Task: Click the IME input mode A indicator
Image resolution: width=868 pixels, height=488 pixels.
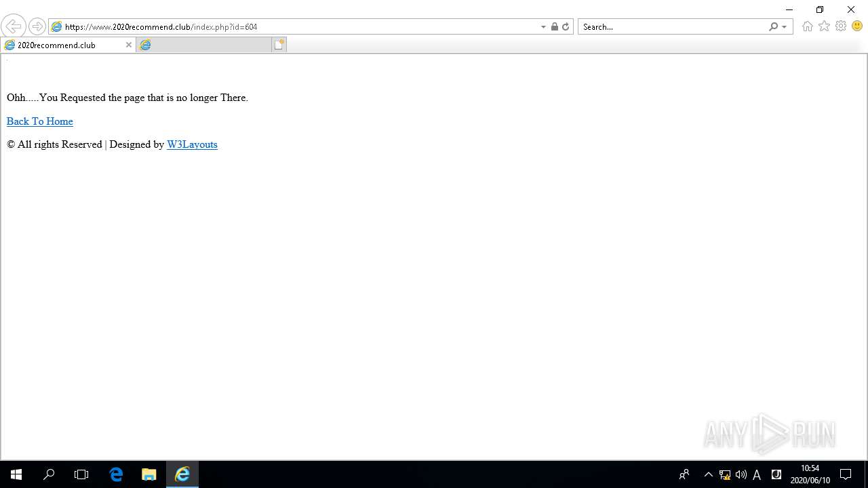Action: (757, 474)
